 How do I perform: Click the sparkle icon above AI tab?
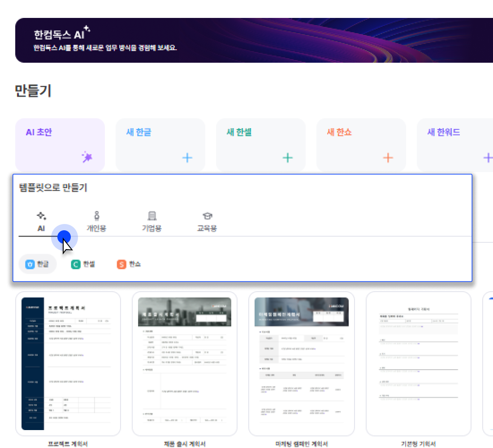[x=41, y=215]
